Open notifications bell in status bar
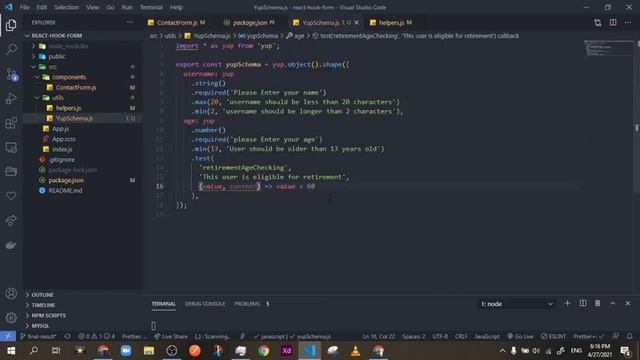The height and width of the screenshot is (360, 640). [x=629, y=336]
